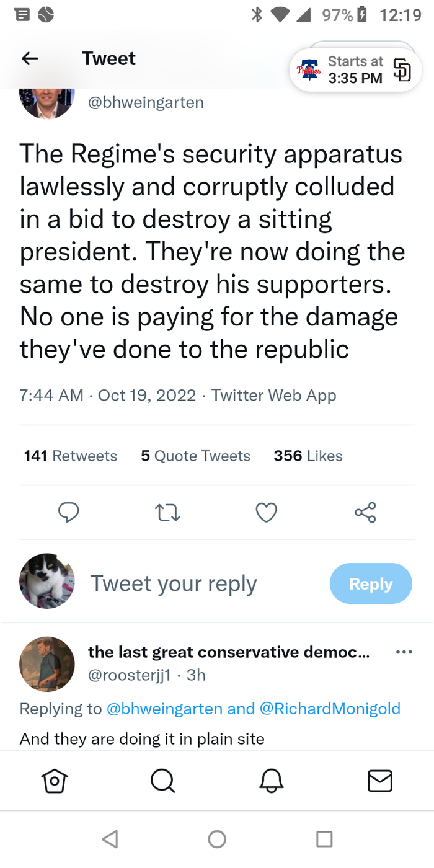The image size is (434, 868).
Task: View the 5 Quote Tweets list
Action: pyautogui.click(x=195, y=456)
